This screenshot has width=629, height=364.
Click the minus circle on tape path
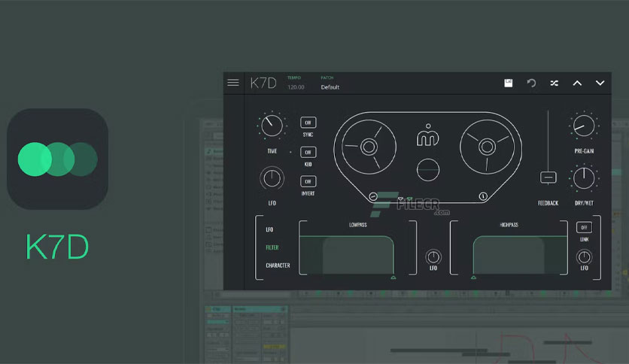click(373, 196)
